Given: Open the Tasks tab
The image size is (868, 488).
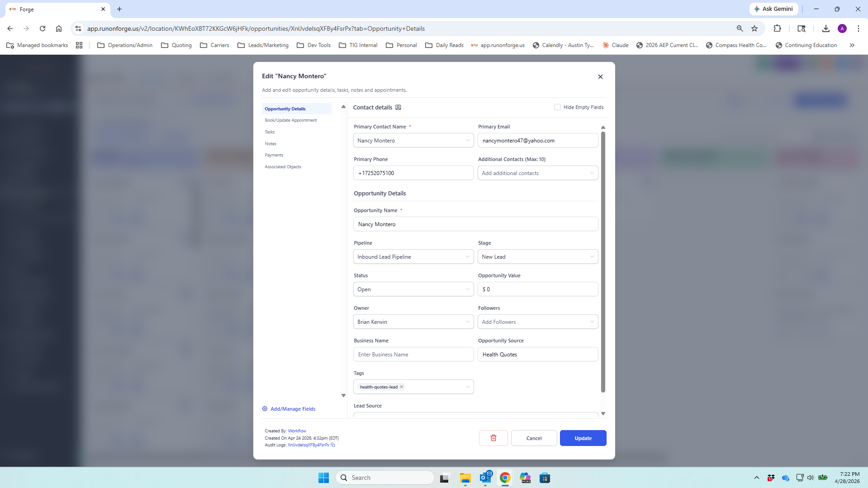Looking at the screenshot, I should (x=270, y=132).
